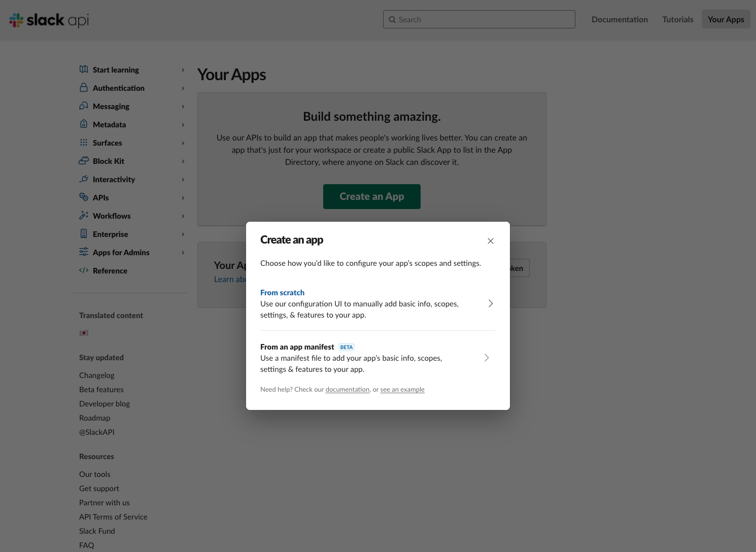The width and height of the screenshot is (756, 552).
Task: Open the Documentation nav item
Action: click(620, 19)
